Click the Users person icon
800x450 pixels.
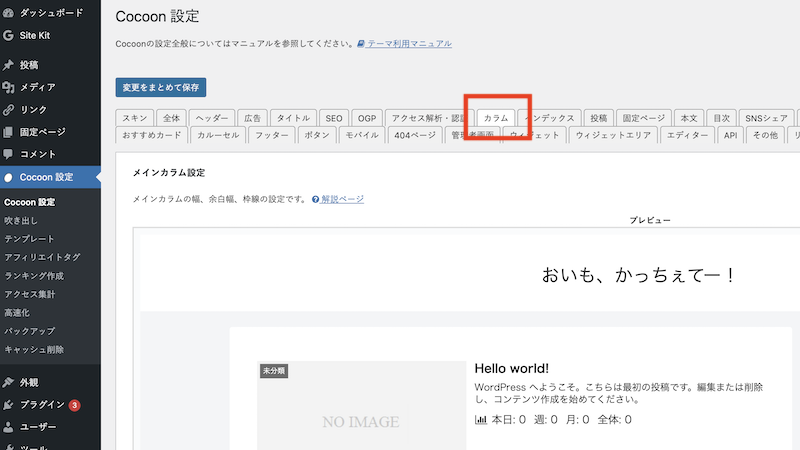(8, 427)
